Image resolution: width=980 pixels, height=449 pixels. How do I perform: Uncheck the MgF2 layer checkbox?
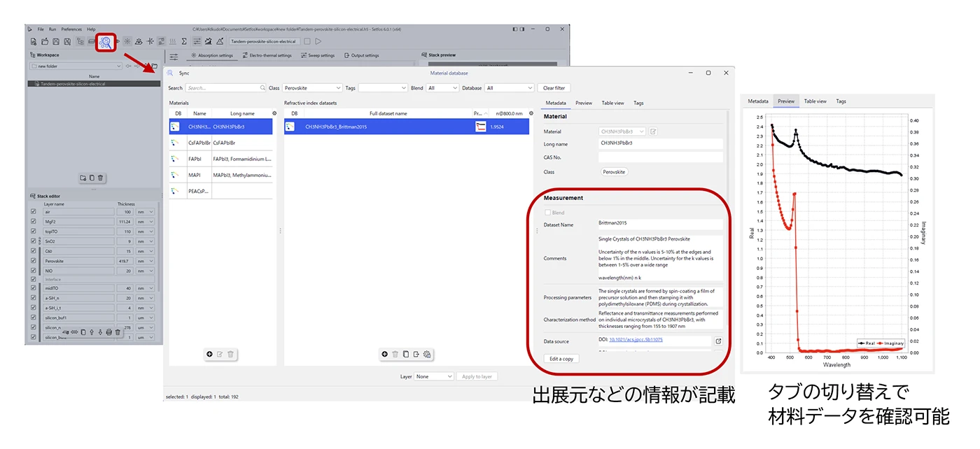pos(34,221)
